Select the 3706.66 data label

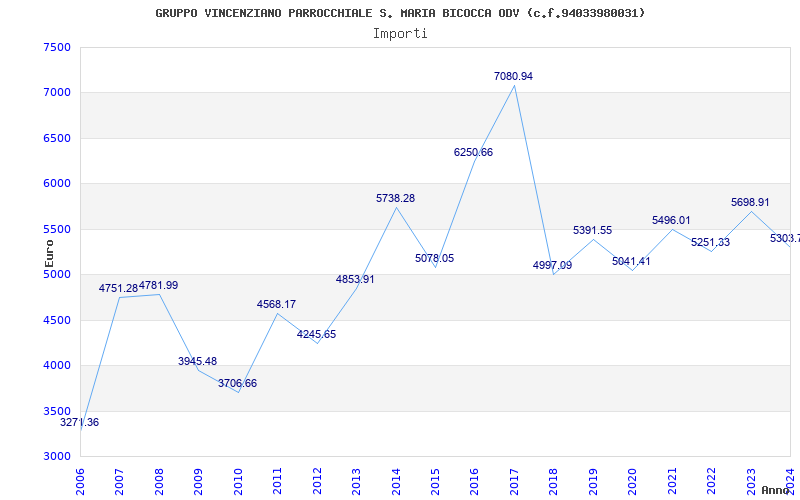click(237, 384)
